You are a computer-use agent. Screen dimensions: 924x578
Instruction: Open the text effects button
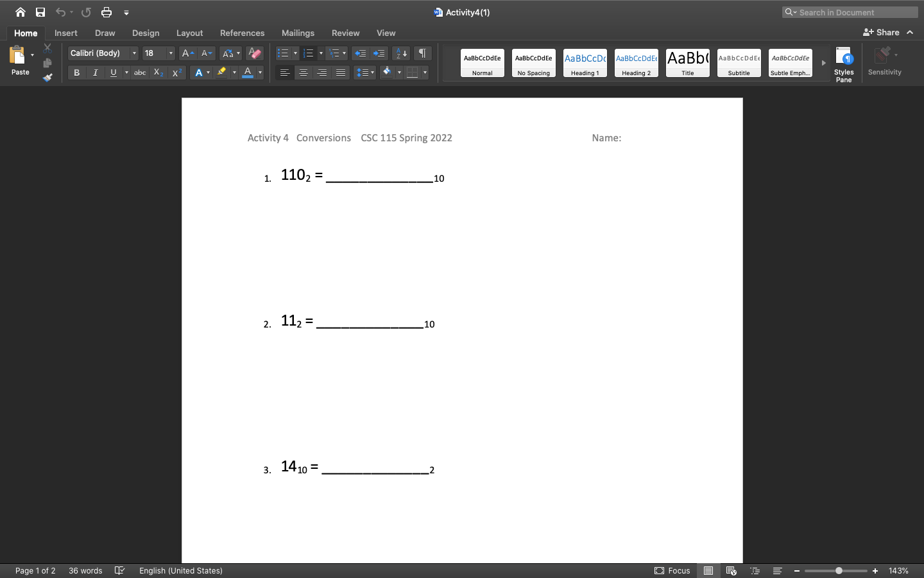coord(199,73)
